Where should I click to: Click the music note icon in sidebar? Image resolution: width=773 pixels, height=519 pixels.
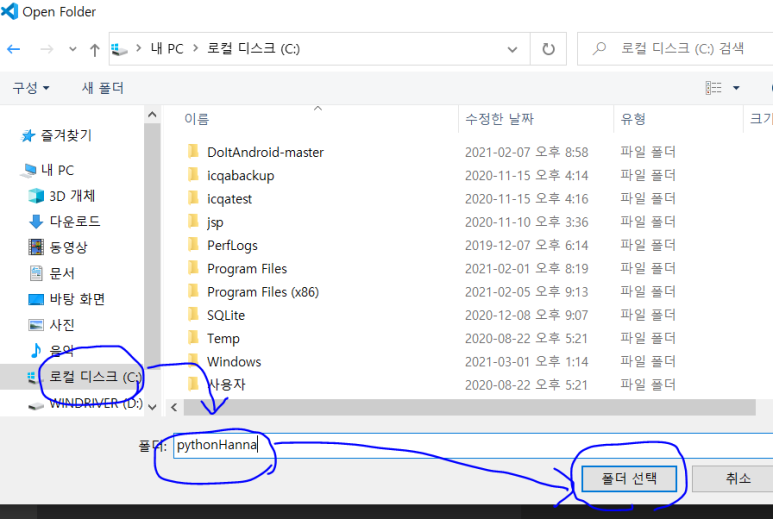[35, 350]
